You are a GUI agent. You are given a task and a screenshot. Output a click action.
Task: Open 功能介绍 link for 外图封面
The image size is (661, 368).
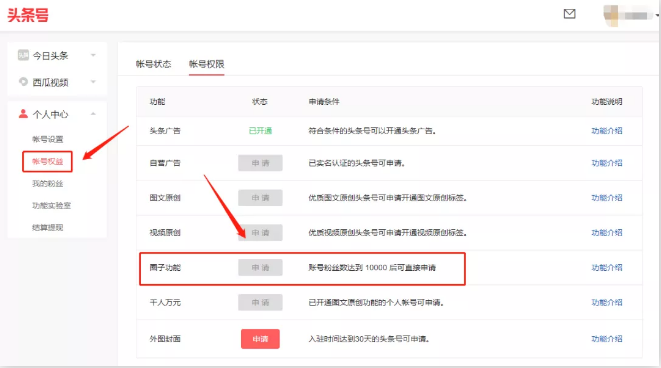pos(607,339)
